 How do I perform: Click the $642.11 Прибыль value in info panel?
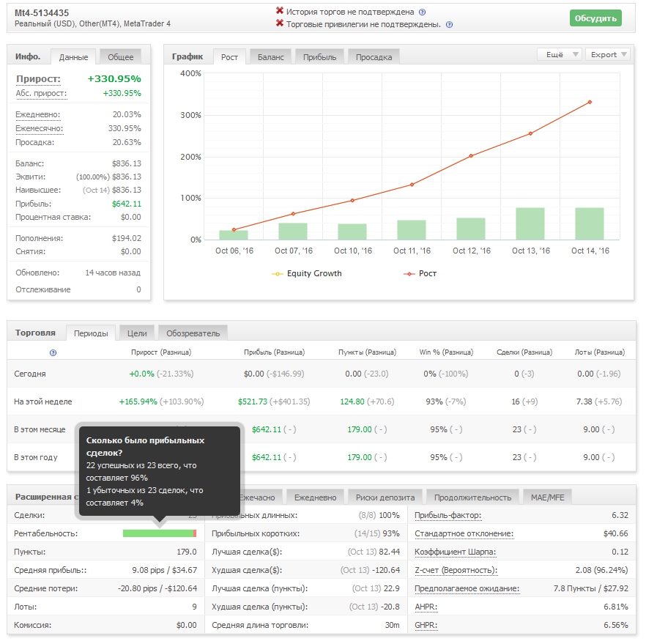[127, 204]
